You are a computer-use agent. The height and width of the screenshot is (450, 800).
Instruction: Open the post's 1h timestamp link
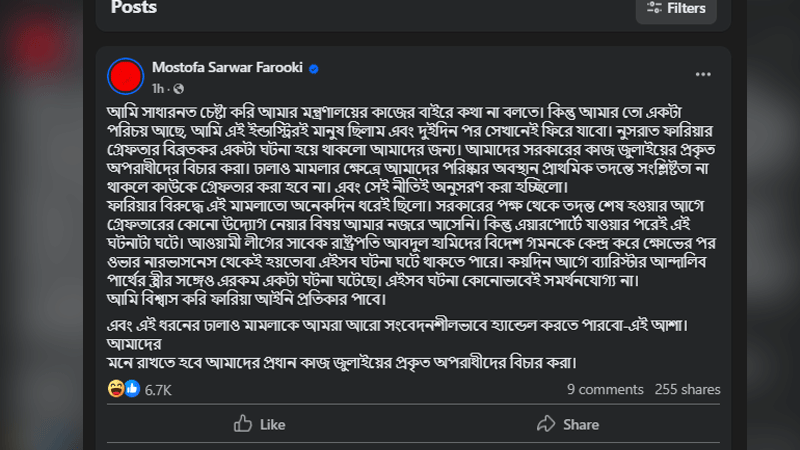click(x=157, y=87)
